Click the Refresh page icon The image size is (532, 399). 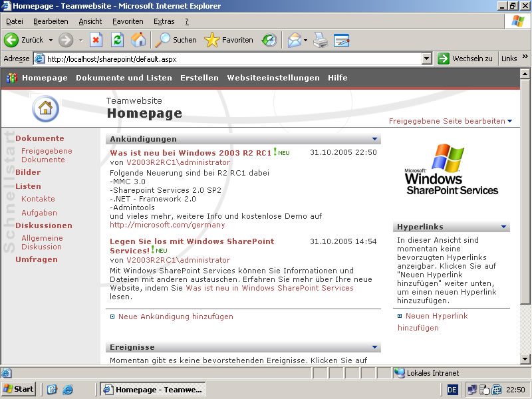pos(117,40)
